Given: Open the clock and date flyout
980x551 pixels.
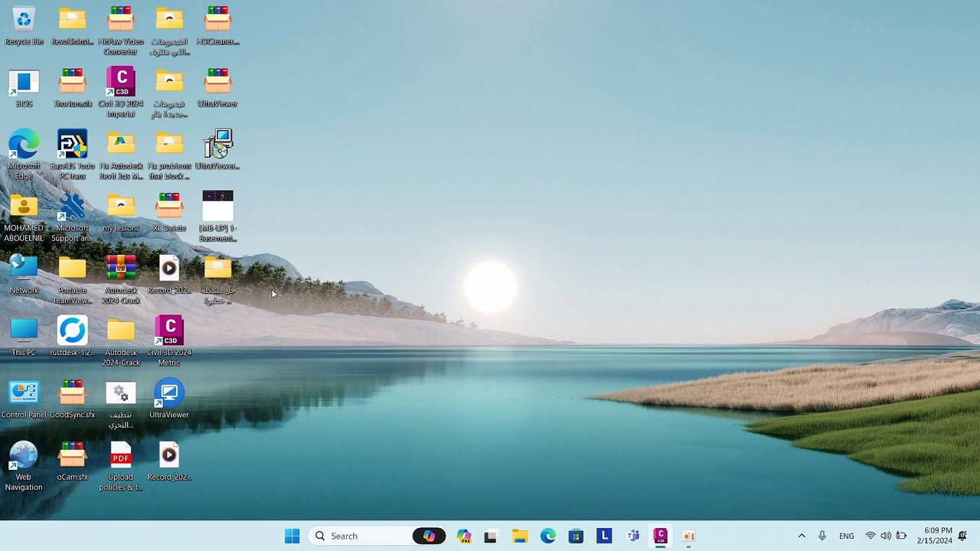Looking at the screenshot, I should click(x=938, y=536).
